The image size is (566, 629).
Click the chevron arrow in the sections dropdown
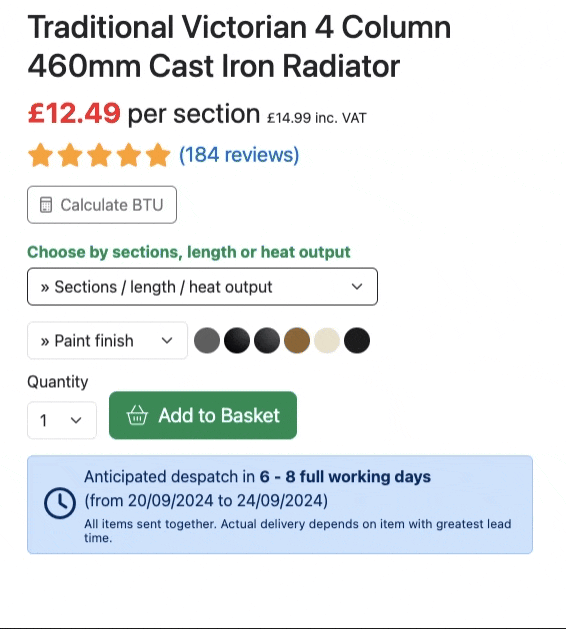pyautogui.click(x=357, y=286)
